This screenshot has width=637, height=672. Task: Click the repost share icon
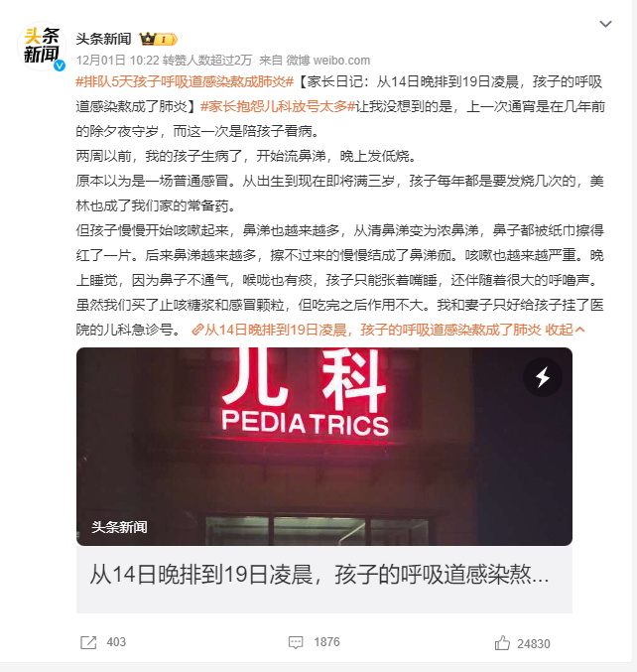click(x=88, y=642)
